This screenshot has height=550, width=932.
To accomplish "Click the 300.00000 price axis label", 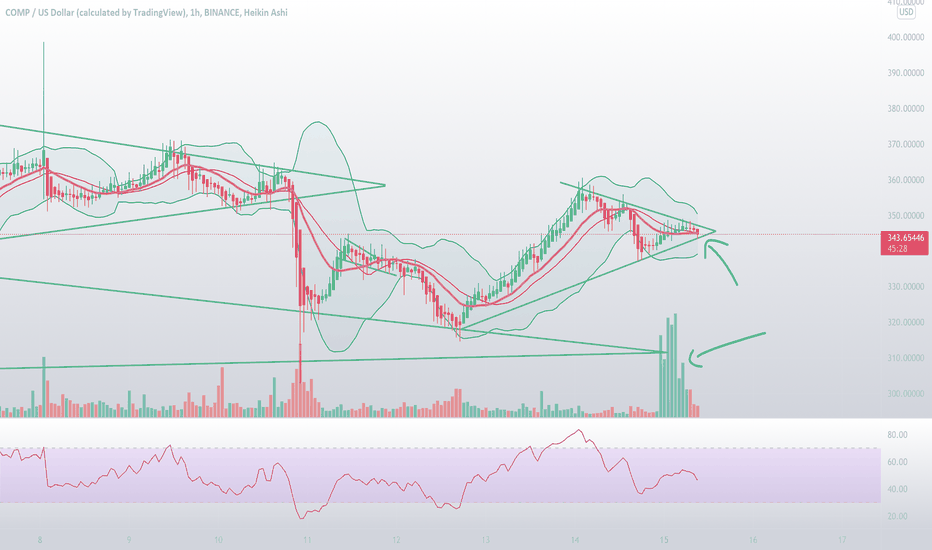I will (x=905, y=394).
